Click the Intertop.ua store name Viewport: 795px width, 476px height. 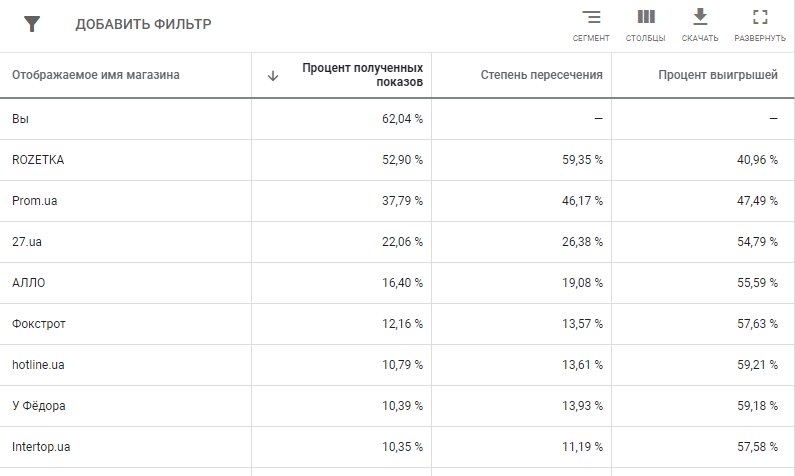point(41,447)
